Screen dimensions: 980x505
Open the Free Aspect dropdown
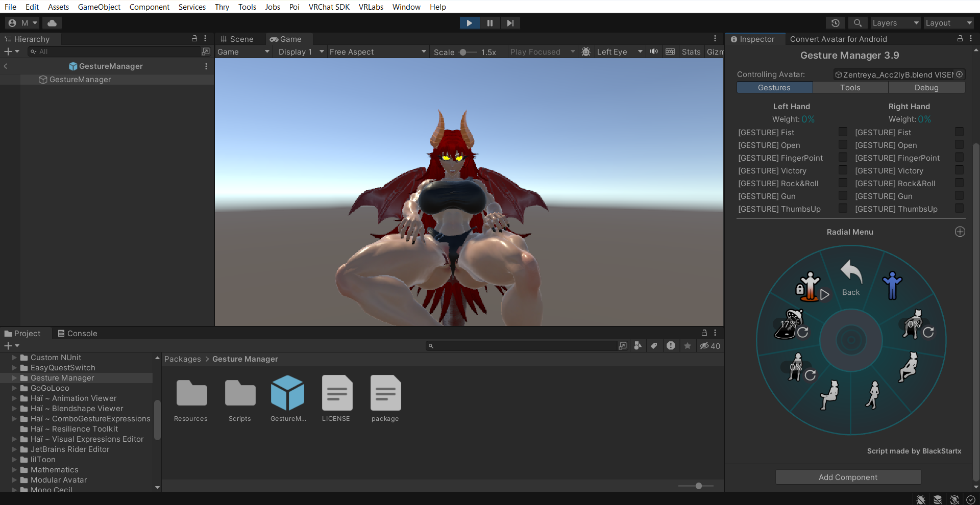coord(378,52)
